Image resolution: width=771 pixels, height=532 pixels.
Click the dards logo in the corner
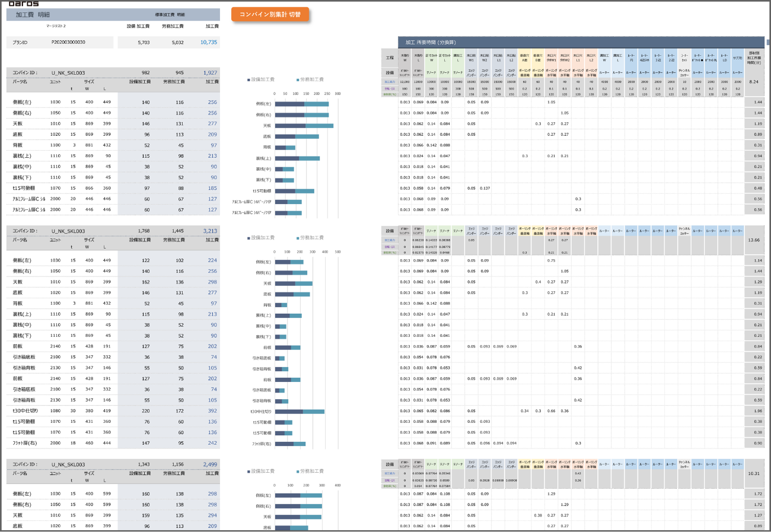pos(24,3)
